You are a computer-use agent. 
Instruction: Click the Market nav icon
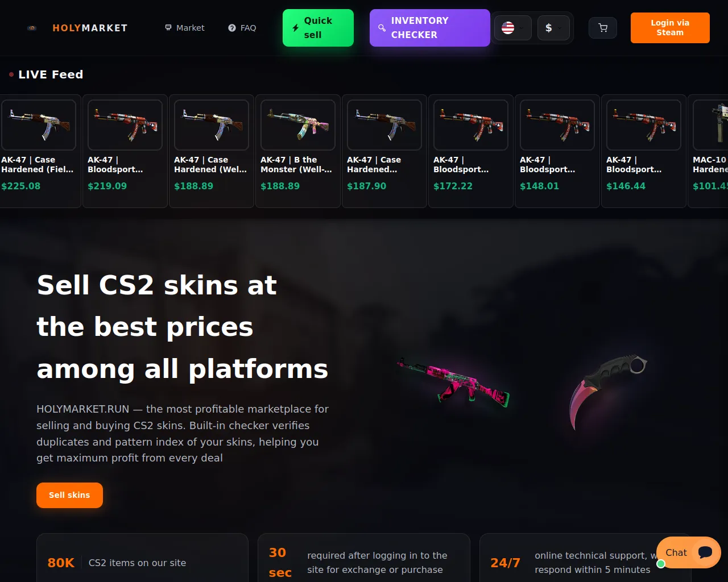(x=168, y=27)
